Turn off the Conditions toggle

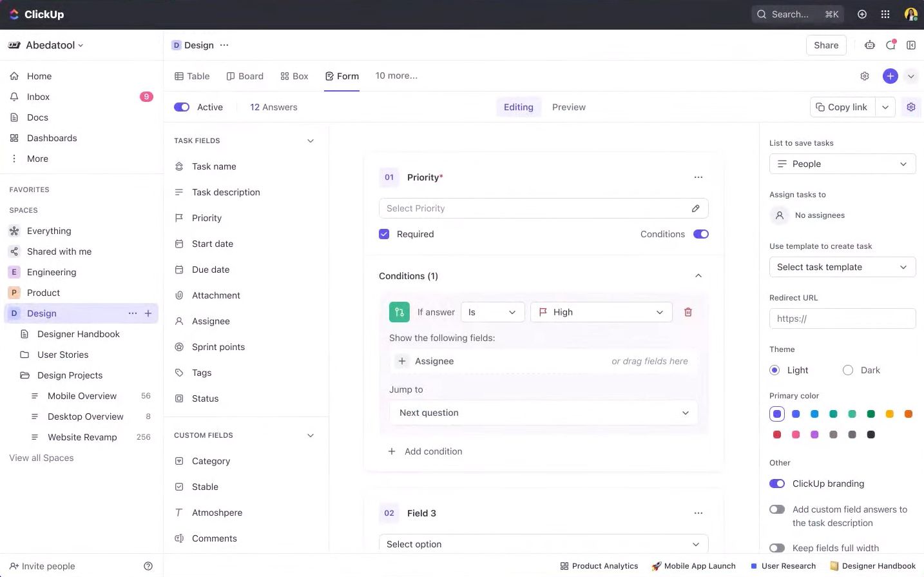tap(700, 234)
